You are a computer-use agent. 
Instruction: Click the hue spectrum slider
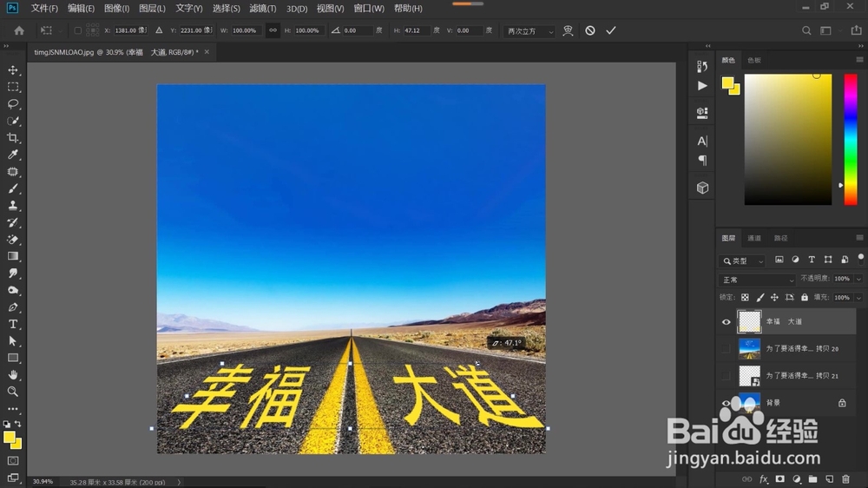pos(851,140)
